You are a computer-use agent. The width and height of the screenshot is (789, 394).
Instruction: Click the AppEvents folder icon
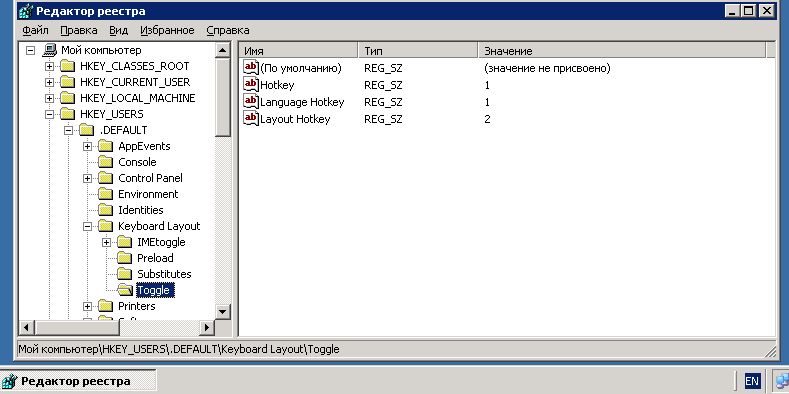tap(106, 146)
